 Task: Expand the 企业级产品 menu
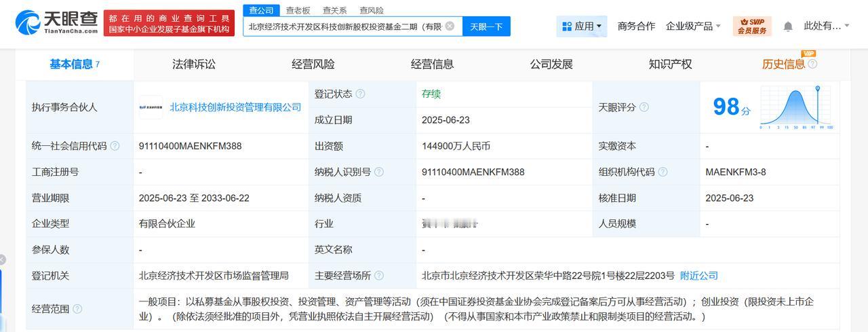693,26
